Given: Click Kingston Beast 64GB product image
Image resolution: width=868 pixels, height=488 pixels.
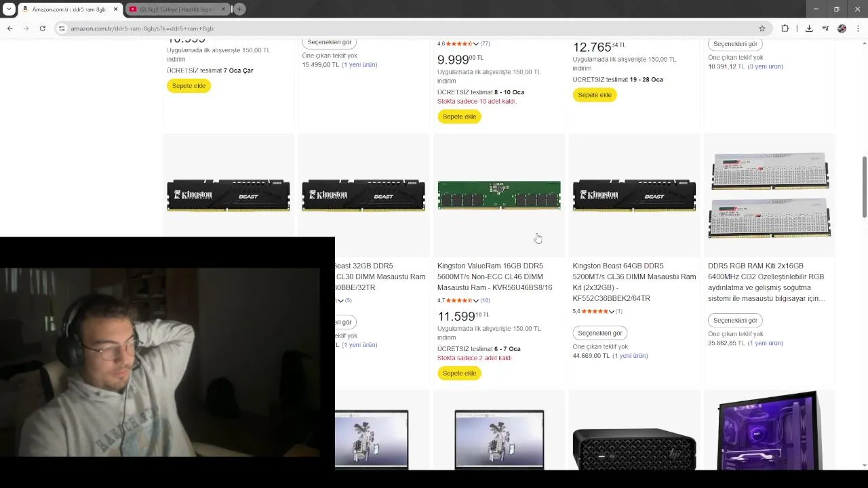Looking at the screenshot, I should [x=634, y=195].
